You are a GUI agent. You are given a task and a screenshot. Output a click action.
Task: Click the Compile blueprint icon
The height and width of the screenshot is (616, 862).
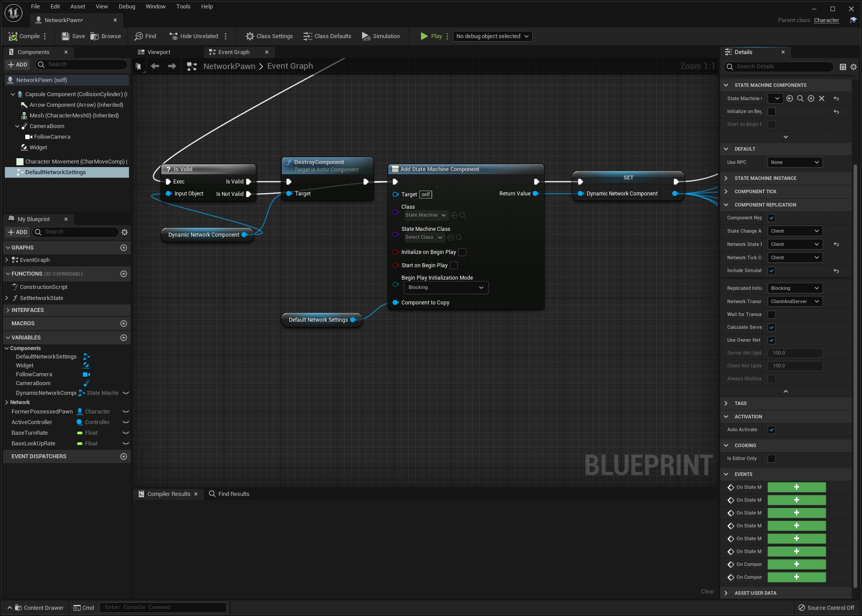(x=13, y=36)
